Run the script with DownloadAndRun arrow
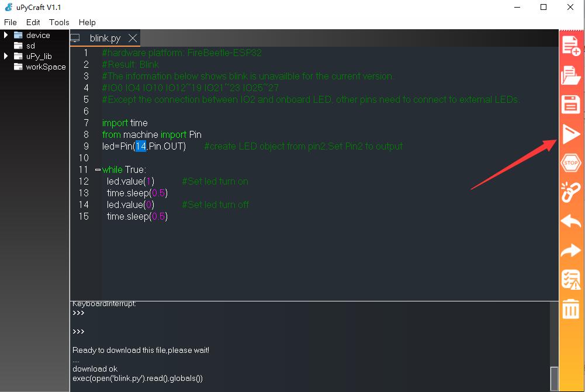This screenshot has height=392, width=585. (571, 134)
